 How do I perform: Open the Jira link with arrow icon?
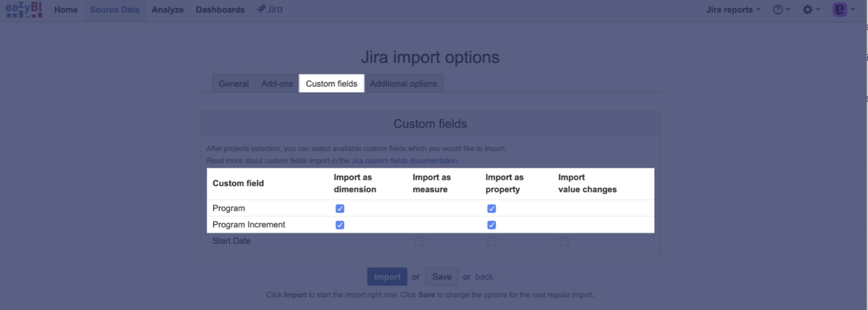tap(270, 9)
